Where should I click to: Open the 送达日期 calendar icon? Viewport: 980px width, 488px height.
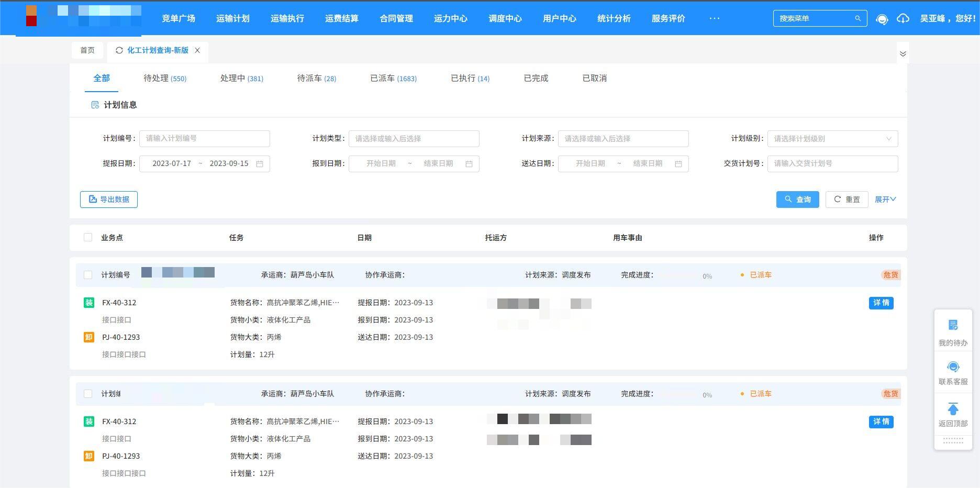point(678,164)
